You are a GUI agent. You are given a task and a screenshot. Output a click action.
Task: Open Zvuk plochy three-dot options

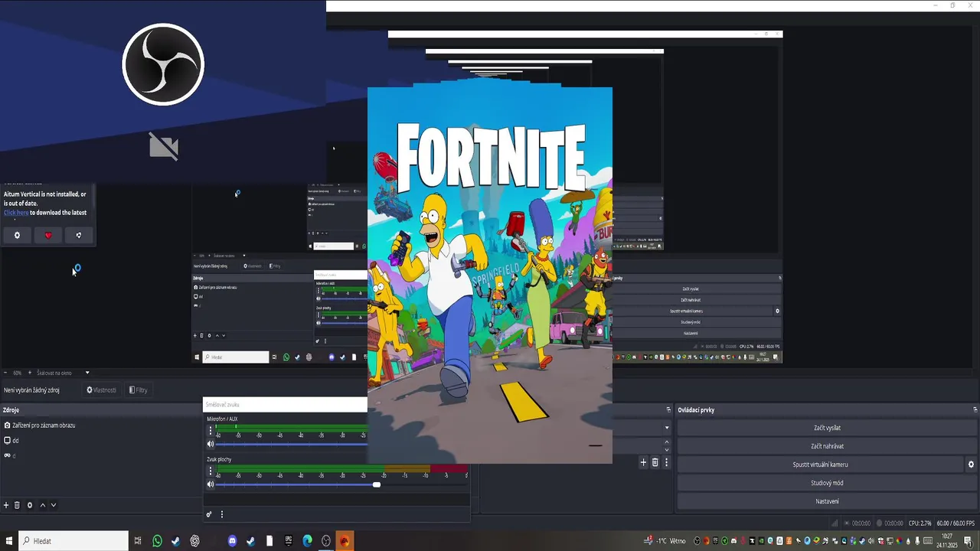pos(211,471)
